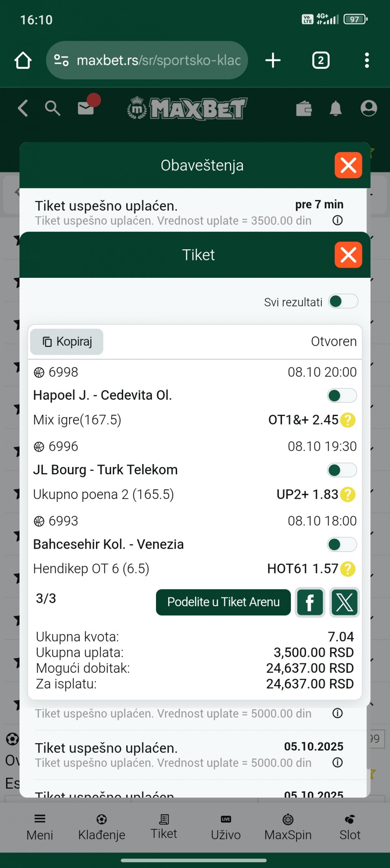Open the user profile icon

coord(368,108)
